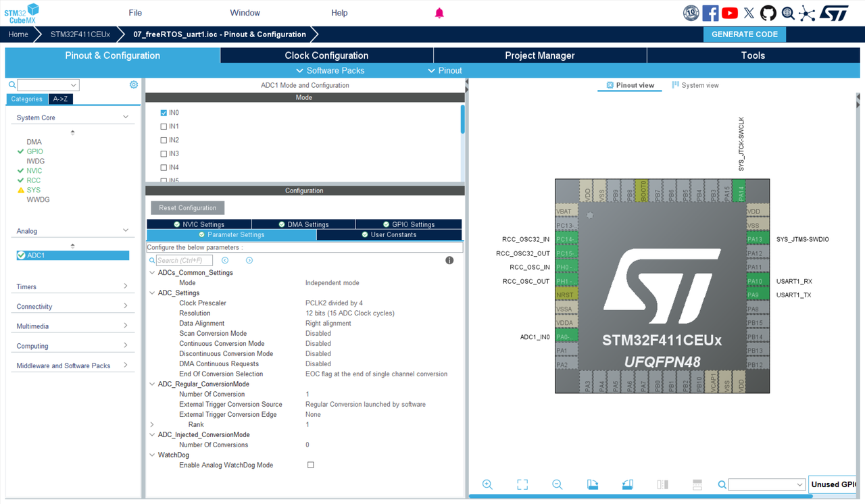Image resolution: width=865 pixels, height=504 pixels.
Task: Open the Pinout dropdown menu
Action: point(445,70)
